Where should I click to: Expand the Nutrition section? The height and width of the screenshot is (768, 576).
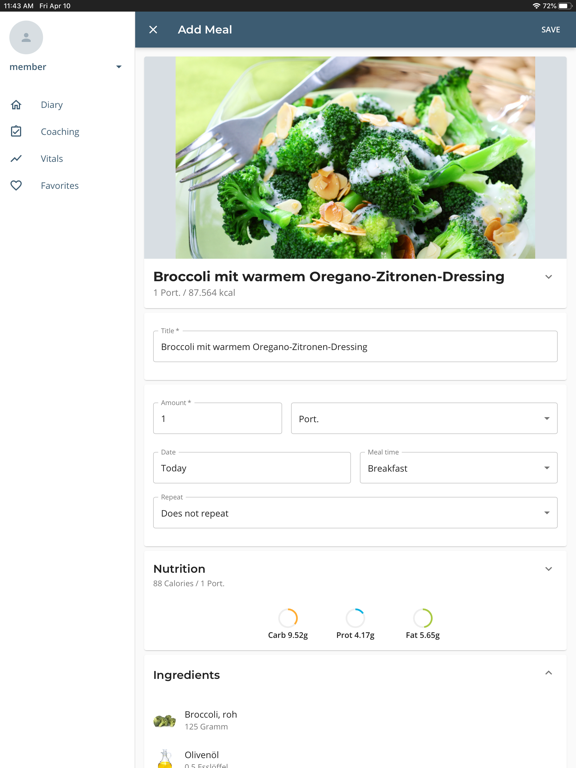549,569
